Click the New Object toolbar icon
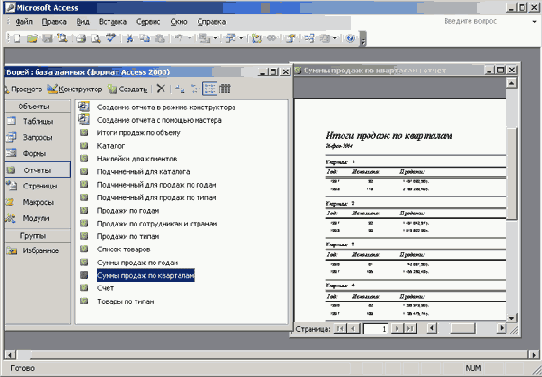Viewport: 542px width, 377px height. (324, 39)
